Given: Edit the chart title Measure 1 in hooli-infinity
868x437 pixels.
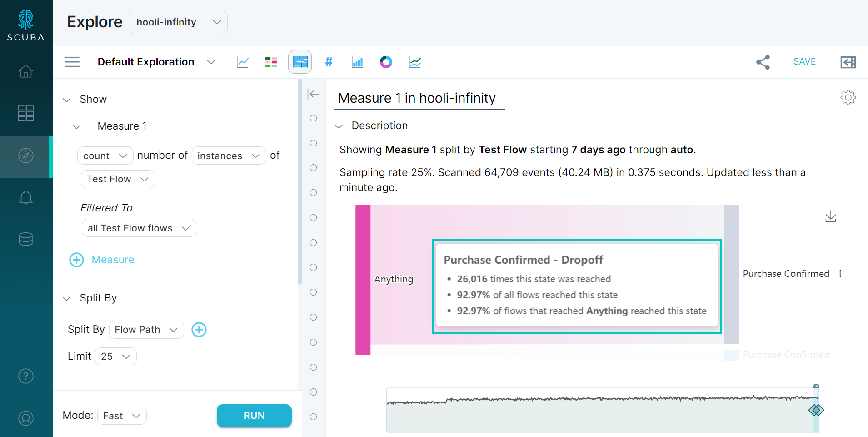Looking at the screenshot, I should (419, 98).
